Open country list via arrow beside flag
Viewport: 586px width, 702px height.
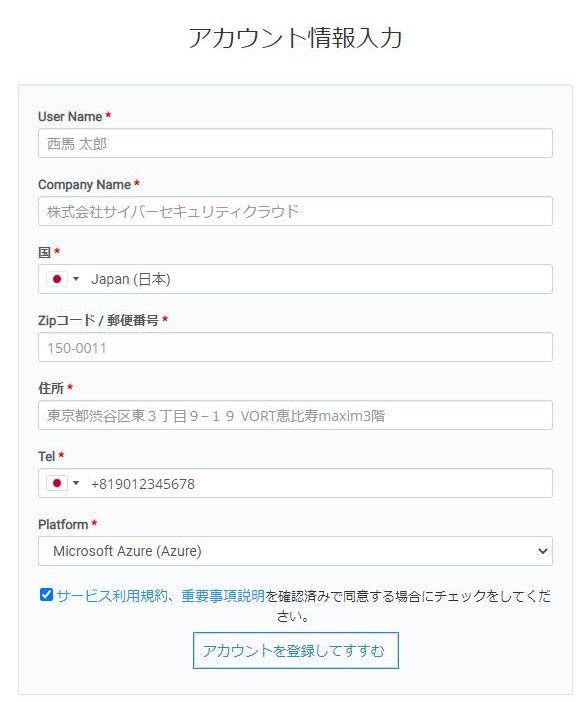(x=76, y=279)
